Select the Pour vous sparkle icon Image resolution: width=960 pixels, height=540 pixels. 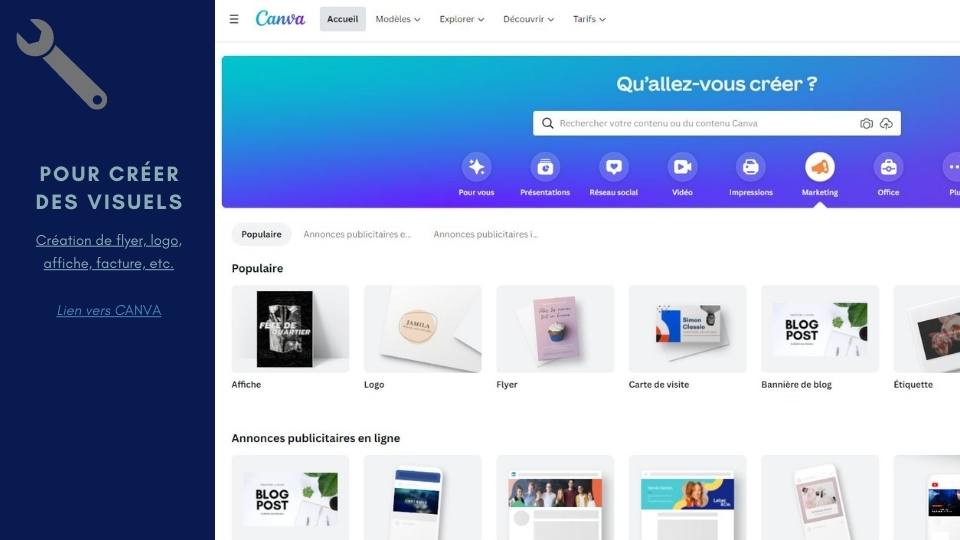[476, 167]
